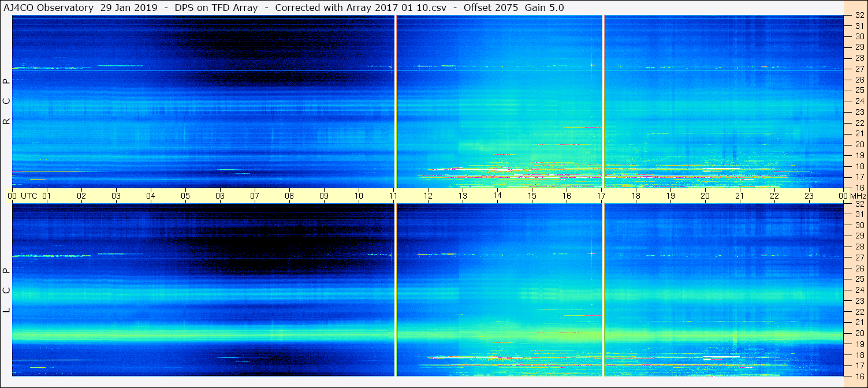Click the 20 MHz label of RCP panel
Screen dimensions: 868x388
[x=859, y=144]
